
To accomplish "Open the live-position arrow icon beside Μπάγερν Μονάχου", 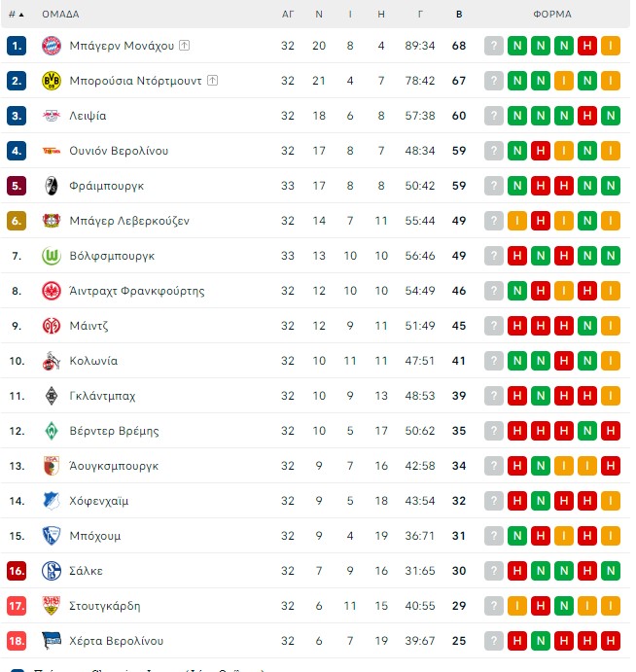I will tap(185, 45).
